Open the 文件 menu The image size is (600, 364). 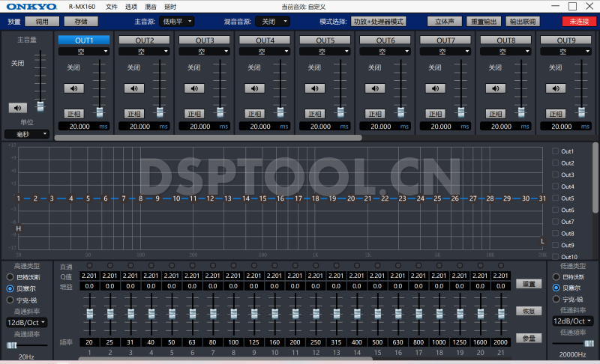pos(112,6)
